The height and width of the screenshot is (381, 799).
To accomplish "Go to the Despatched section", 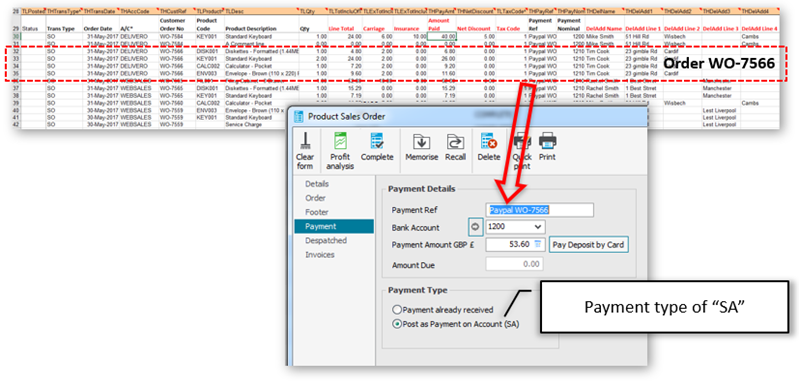I will pyautogui.click(x=326, y=240).
